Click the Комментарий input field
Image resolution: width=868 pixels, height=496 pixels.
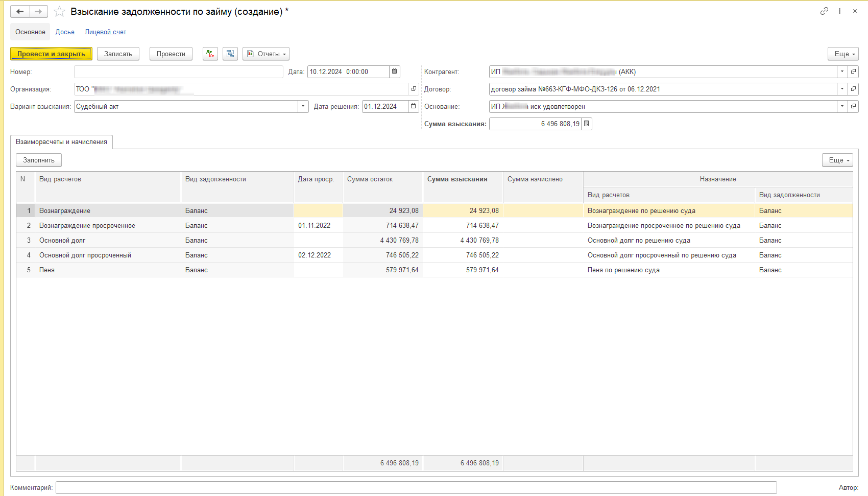(416, 487)
